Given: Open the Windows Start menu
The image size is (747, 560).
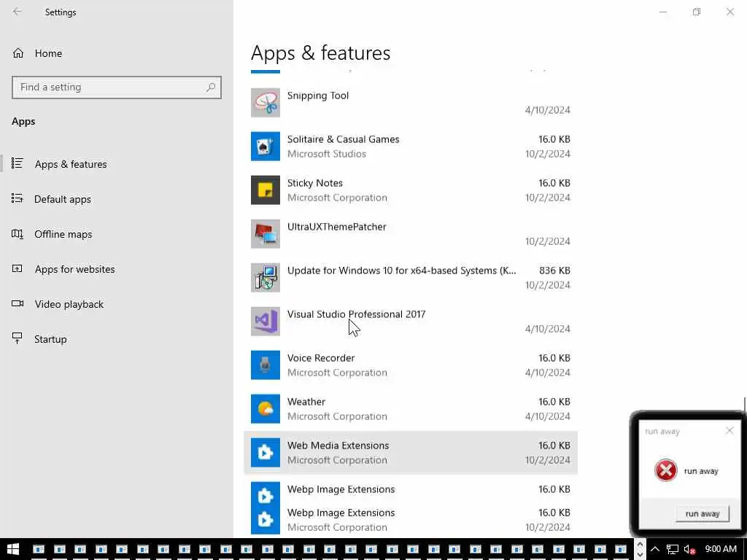Looking at the screenshot, I should [13, 549].
